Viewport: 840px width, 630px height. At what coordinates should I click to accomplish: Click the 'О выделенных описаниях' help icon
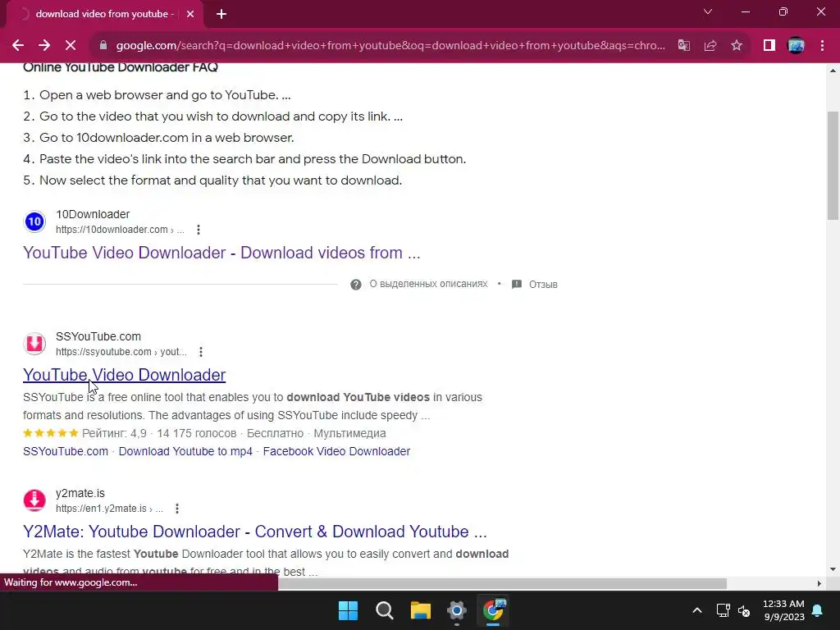point(356,285)
